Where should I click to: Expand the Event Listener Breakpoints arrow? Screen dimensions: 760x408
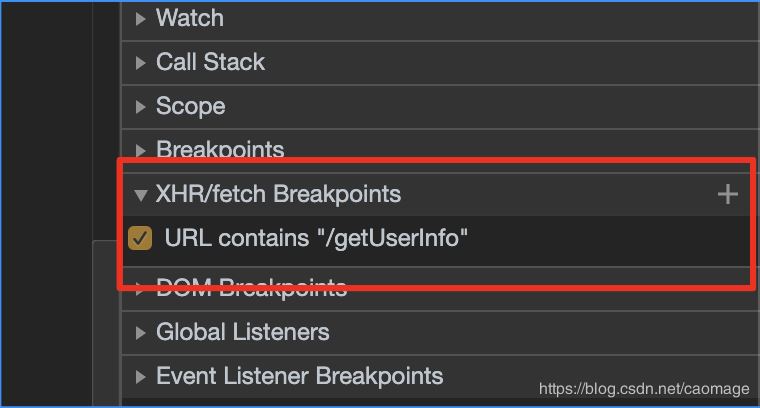[140, 376]
